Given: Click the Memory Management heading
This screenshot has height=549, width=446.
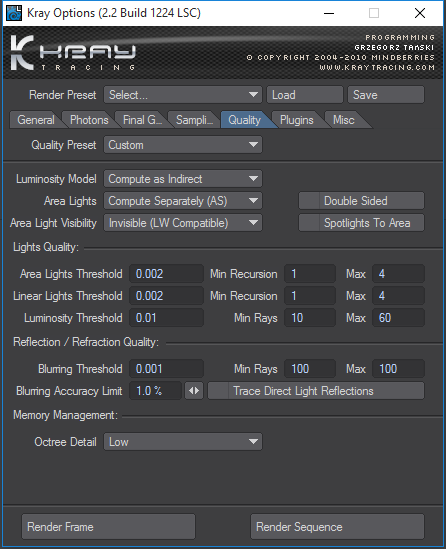Looking at the screenshot, I should tap(65, 415).
